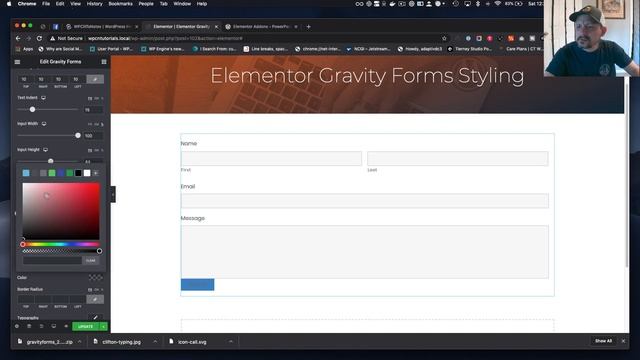Click inside the red saturation color area
Image resolution: width=640 pixels, height=360 pixels.
(x=61, y=211)
